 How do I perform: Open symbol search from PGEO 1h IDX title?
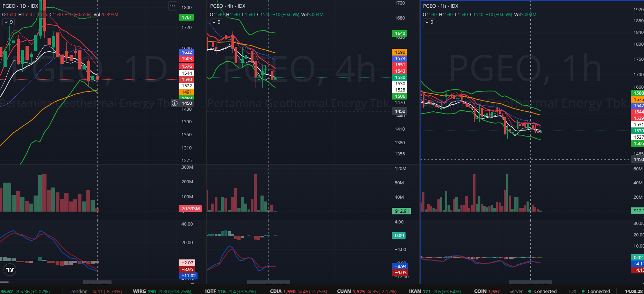coord(441,6)
